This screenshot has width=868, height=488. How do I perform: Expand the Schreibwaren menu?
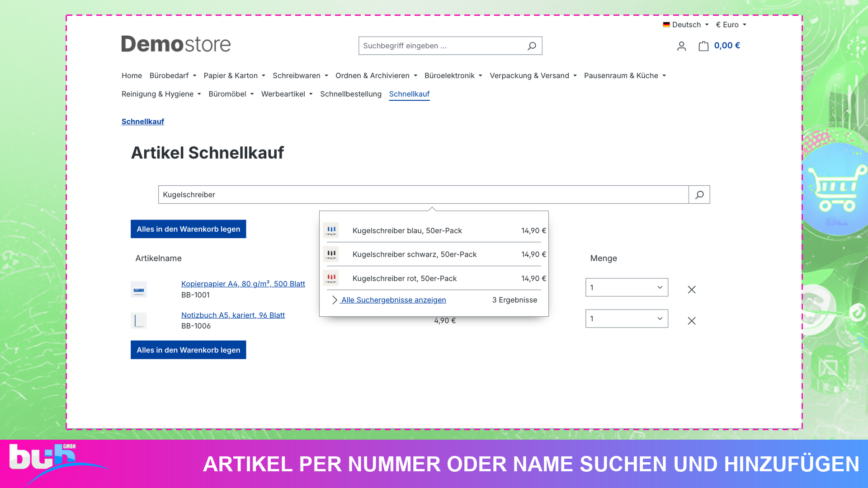(x=301, y=75)
